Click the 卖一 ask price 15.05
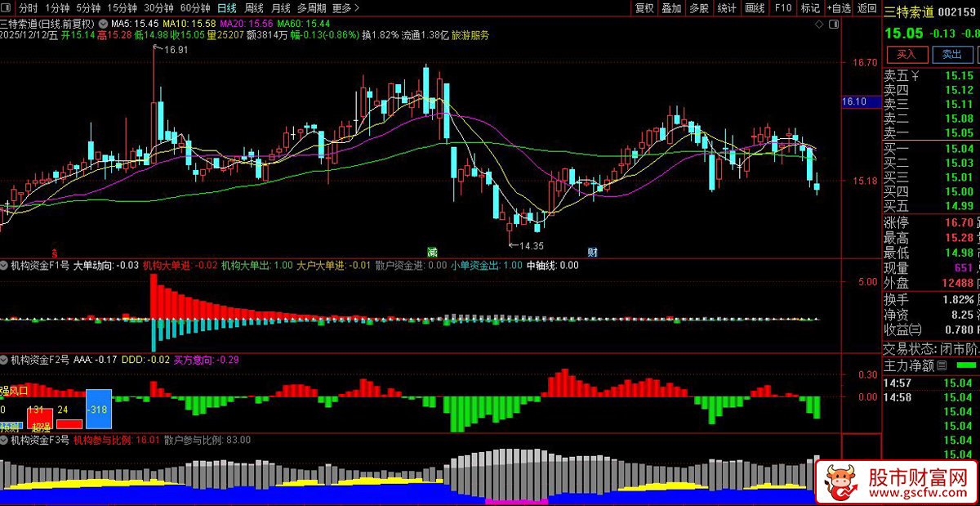This screenshot has height=506, width=980. (x=959, y=132)
